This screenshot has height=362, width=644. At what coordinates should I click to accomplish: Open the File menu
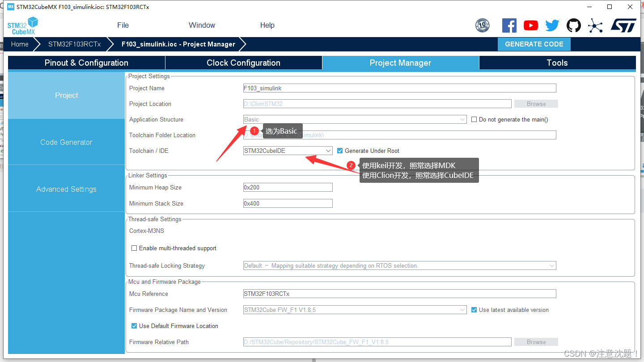123,25
